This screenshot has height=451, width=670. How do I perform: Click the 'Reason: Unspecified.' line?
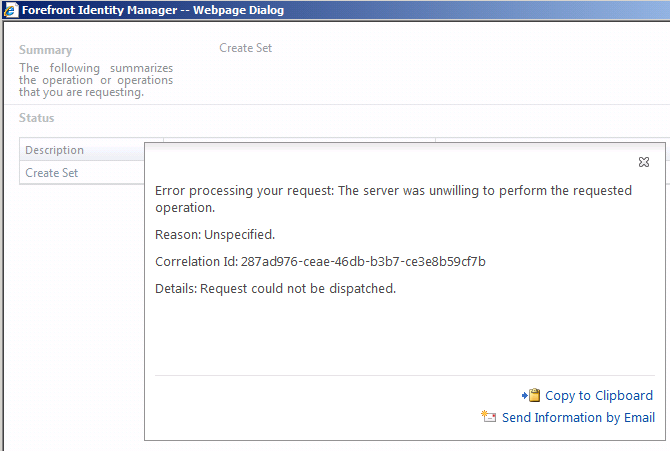215,235
